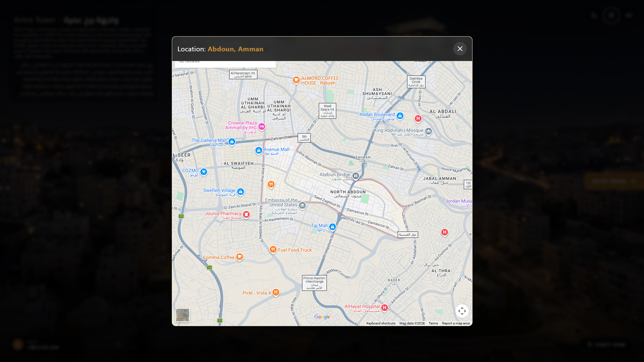
Task: Open map Terms link
Action: pyautogui.click(x=433, y=323)
